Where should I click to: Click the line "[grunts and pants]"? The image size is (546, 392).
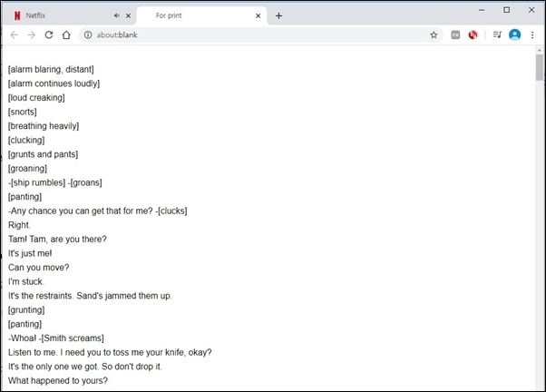click(43, 154)
